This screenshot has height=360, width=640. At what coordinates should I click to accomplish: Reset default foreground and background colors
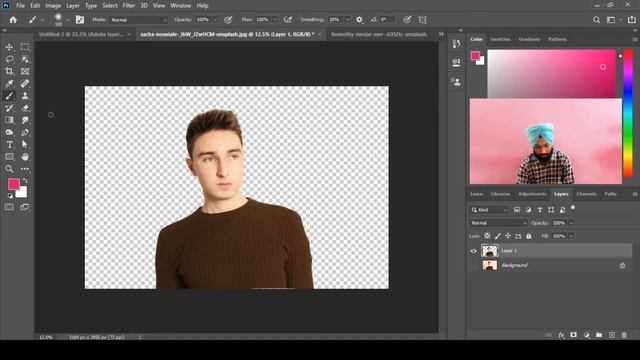click(x=10, y=196)
